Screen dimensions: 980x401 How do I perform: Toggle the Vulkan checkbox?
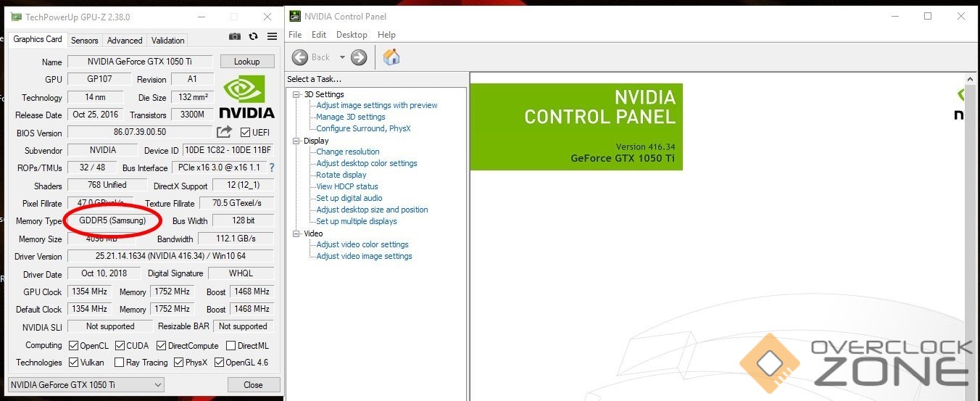(x=73, y=363)
